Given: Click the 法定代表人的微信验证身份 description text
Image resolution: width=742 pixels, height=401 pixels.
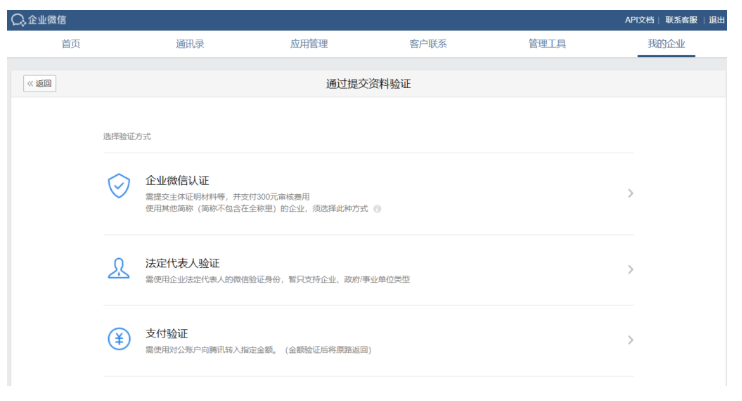Looking at the screenshot, I should (277, 279).
